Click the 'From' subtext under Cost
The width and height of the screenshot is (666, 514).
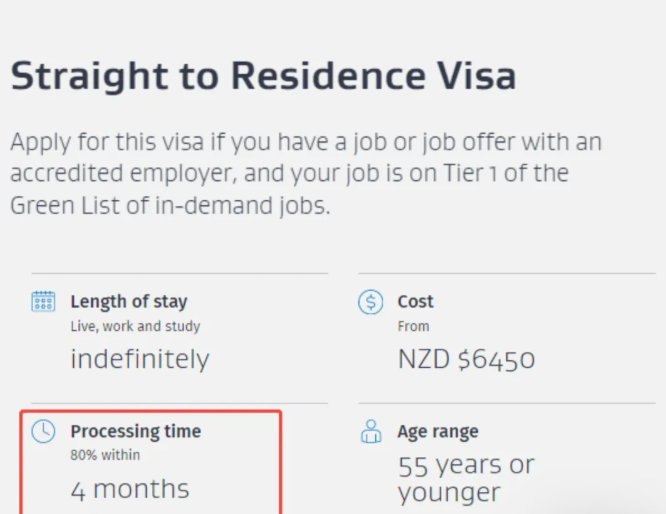point(413,326)
